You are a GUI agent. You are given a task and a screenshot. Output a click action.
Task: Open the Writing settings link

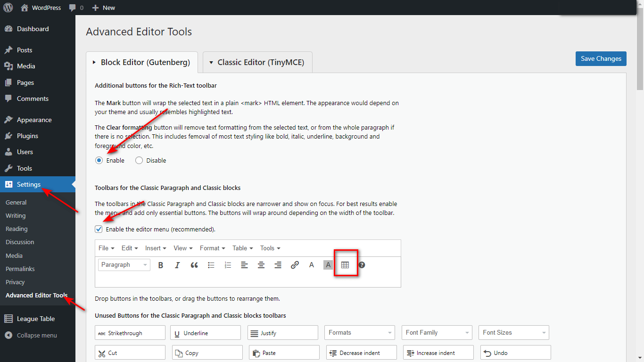16,215
